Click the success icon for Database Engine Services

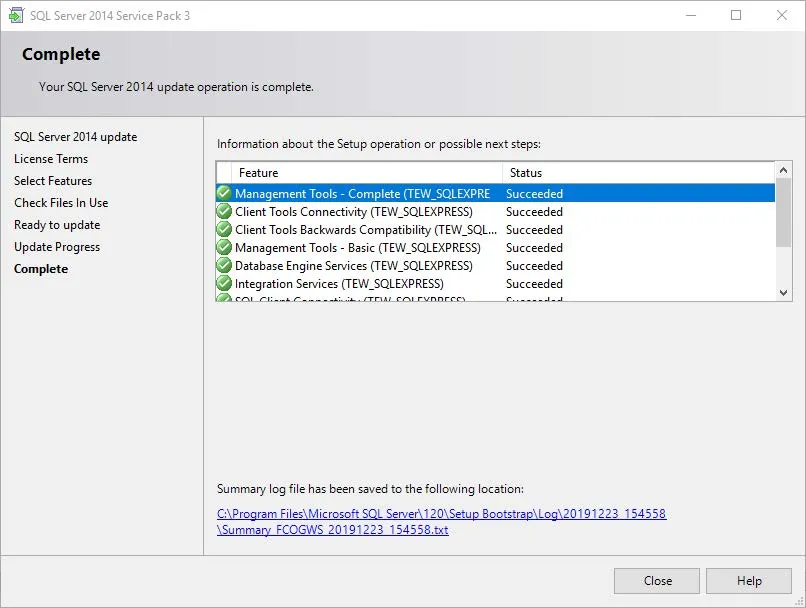[x=226, y=265]
